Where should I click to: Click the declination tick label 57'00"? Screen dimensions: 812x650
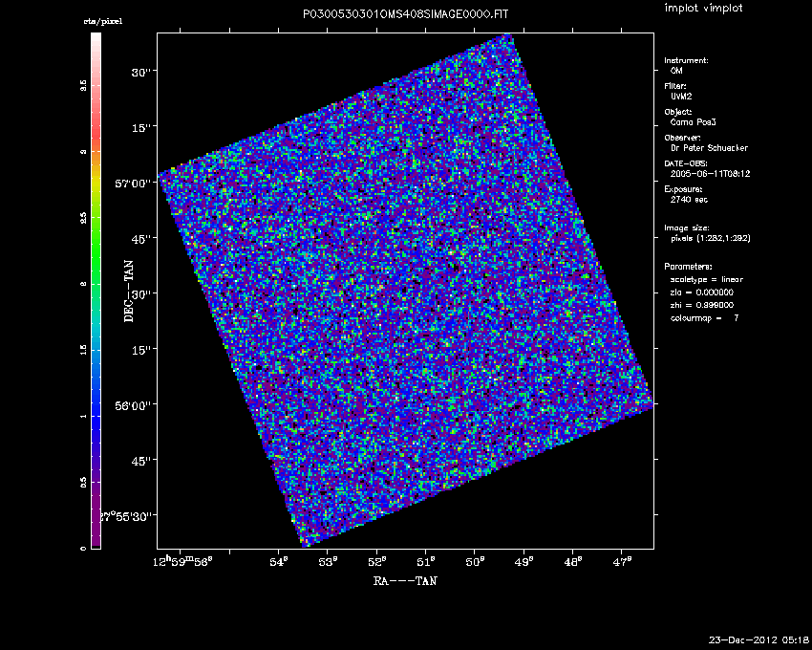[x=133, y=184]
